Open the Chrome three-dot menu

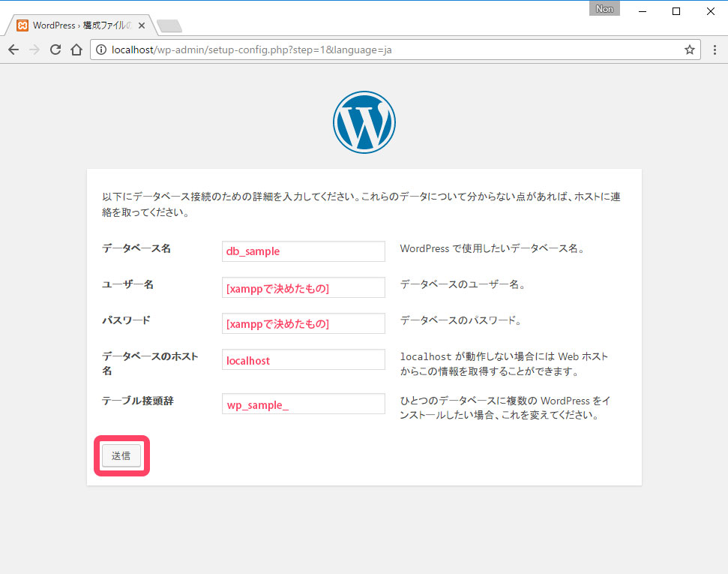coord(715,50)
